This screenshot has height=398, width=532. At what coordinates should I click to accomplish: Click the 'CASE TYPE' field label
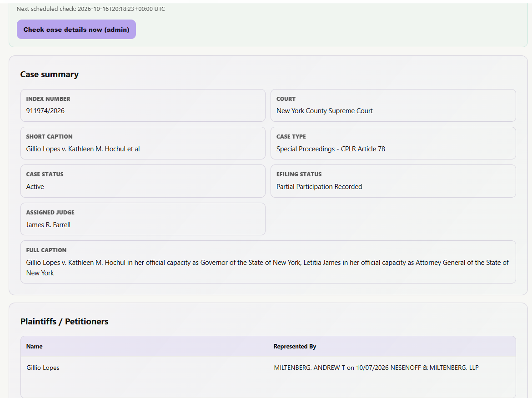[291, 136]
